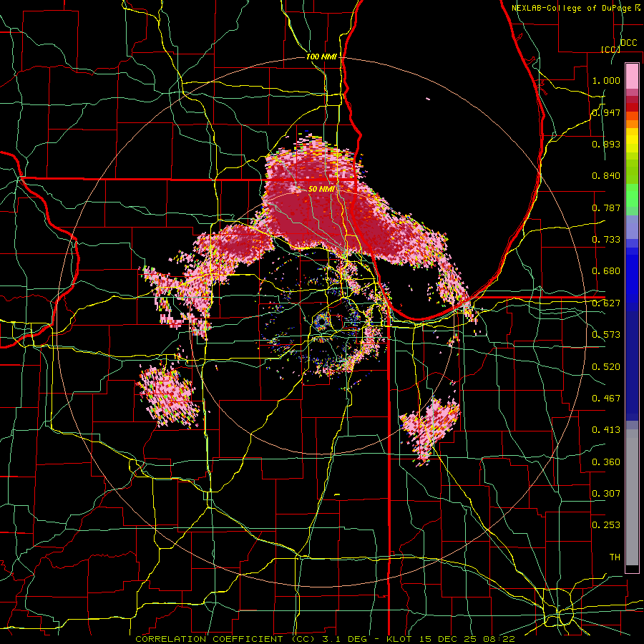Click the 100 NMI range ring label
Image resolution: width=644 pixels, height=644 pixels.
click(321, 57)
